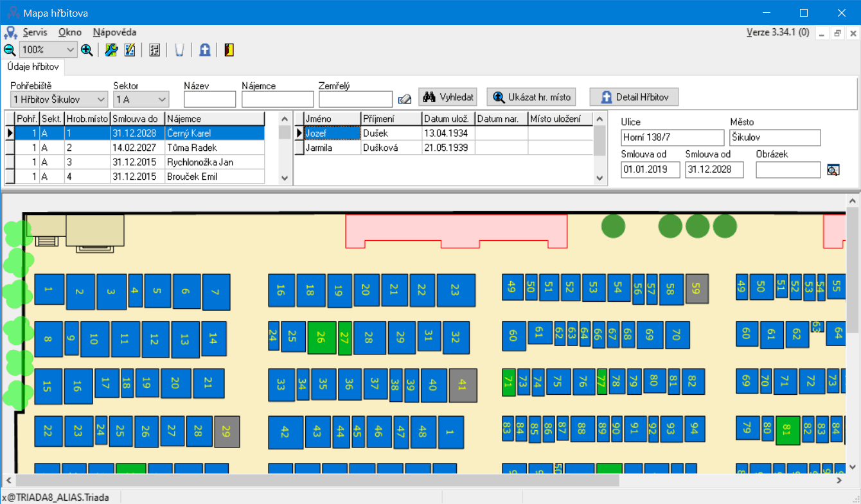The height and width of the screenshot is (504, 861).
Task: Click the Detail Hřbitov button
Action: (634, 97)
